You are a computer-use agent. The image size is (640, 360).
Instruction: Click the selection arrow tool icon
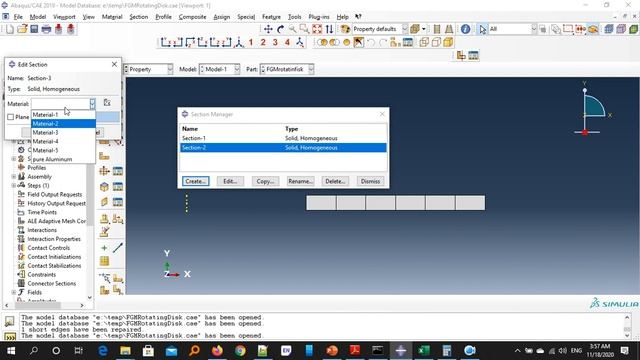point(482,29)
